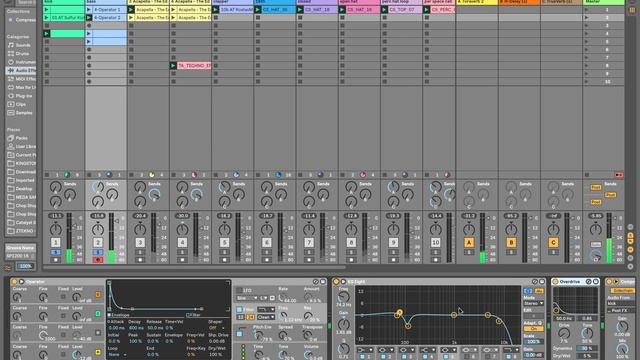Click track 1 stop-all-clips button
This screenshot has height=360, width=640.
tap(47, 175)
